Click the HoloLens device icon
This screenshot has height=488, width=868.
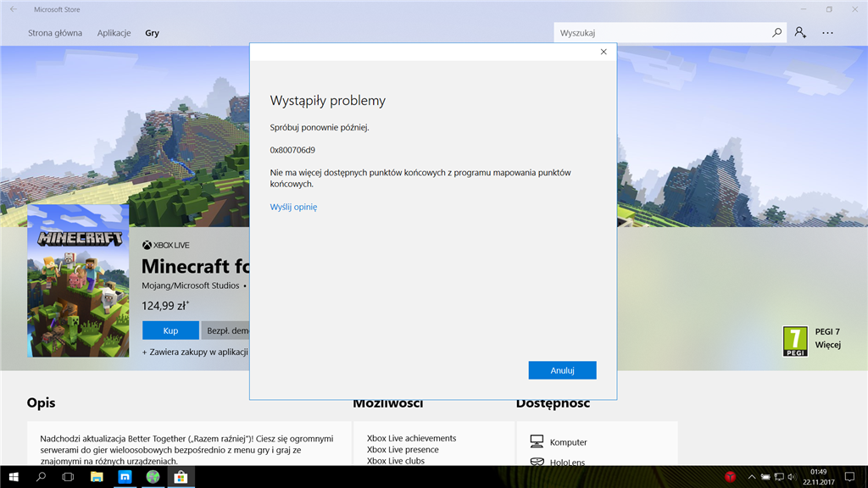537,462
